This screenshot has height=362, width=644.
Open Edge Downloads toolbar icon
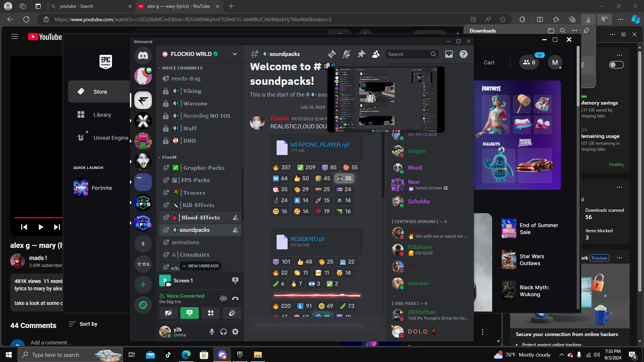point(588,19)
